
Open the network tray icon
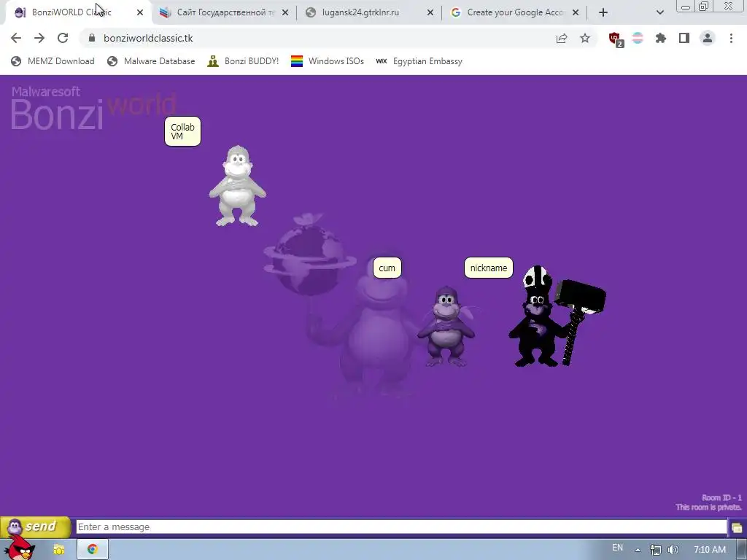pos(656,550)
